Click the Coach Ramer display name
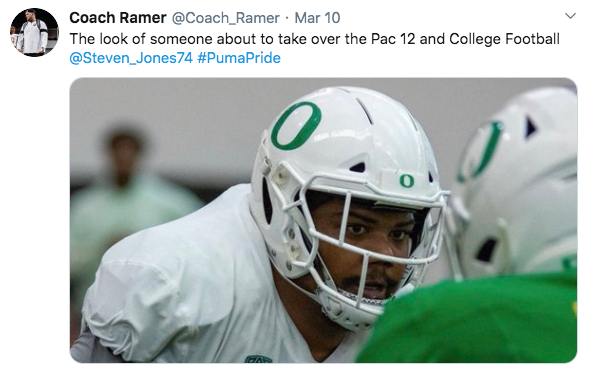 tap(118, 18)
